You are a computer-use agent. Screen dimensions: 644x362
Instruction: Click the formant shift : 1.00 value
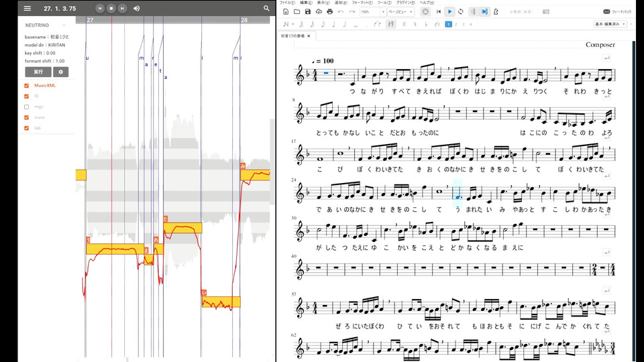(44, 61)
